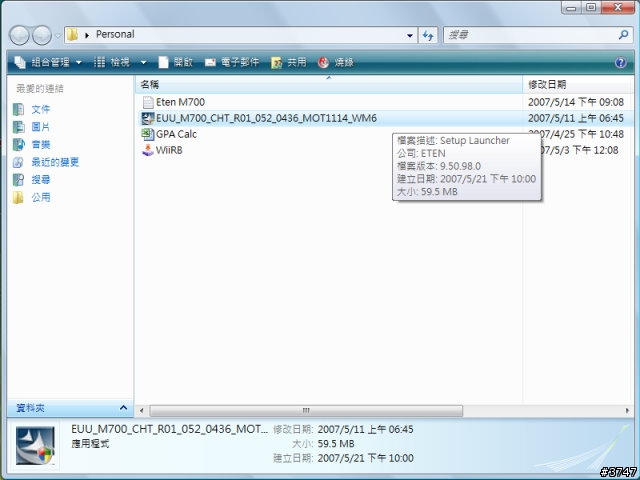Click the blue Help question mark icon
The height and width of the screenshot is (480, 640).
(620, 62)
